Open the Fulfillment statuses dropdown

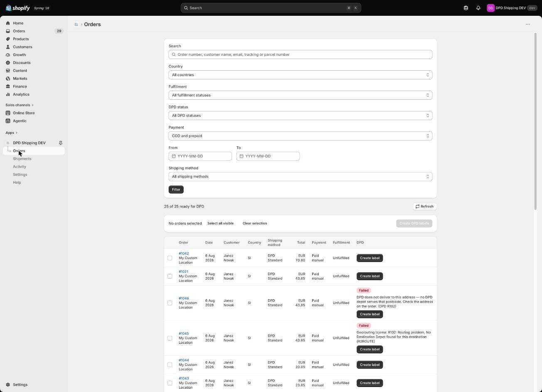300,95
